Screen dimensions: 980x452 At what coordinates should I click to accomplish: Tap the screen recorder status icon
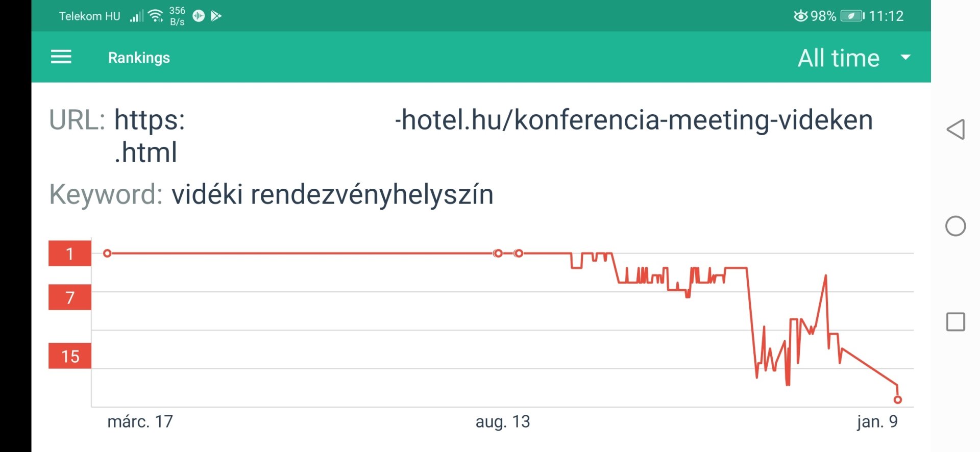tap(198, 15)
